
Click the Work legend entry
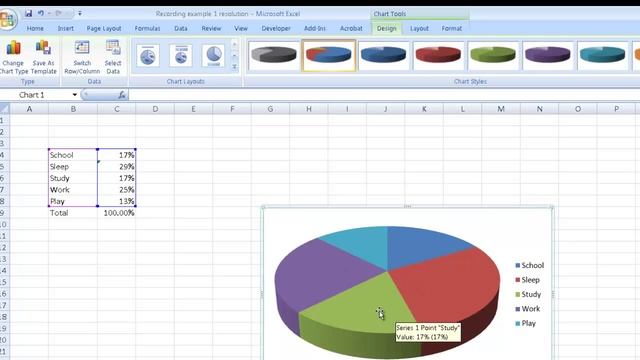527,309
